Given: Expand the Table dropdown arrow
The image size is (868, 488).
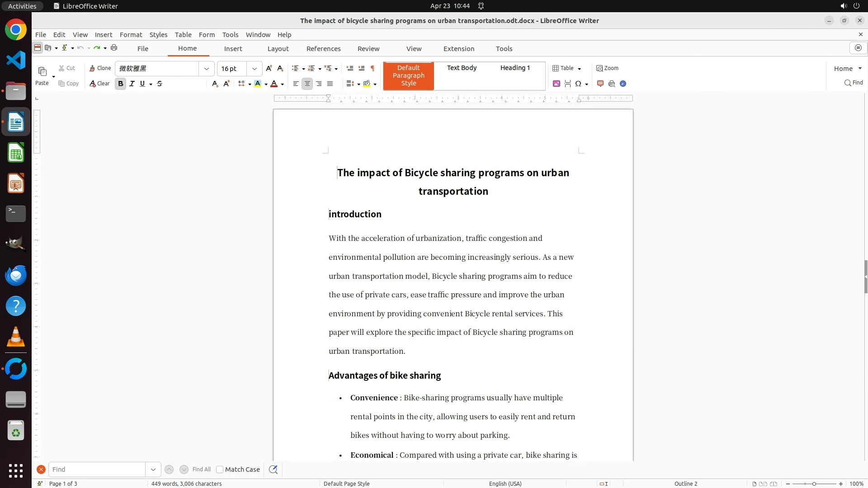Looking at the screenshot, I should click(579, 69).
